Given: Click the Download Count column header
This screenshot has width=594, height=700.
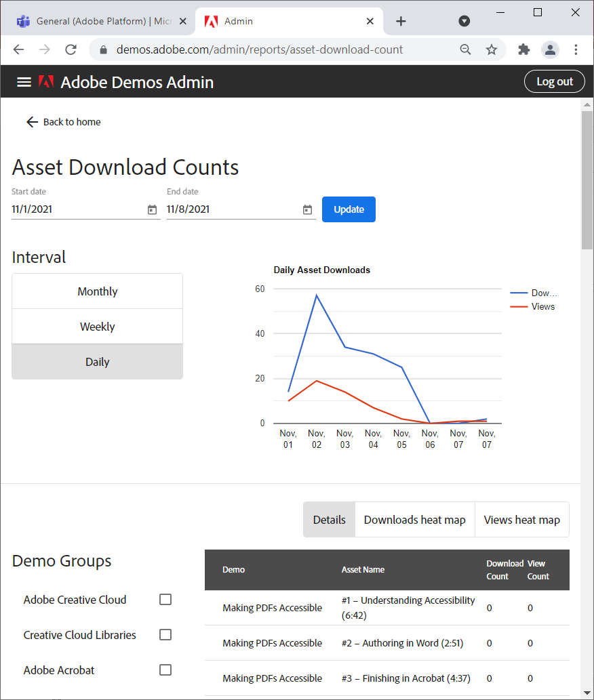Looking at the screenshot, I should click(x=504, y=570).
